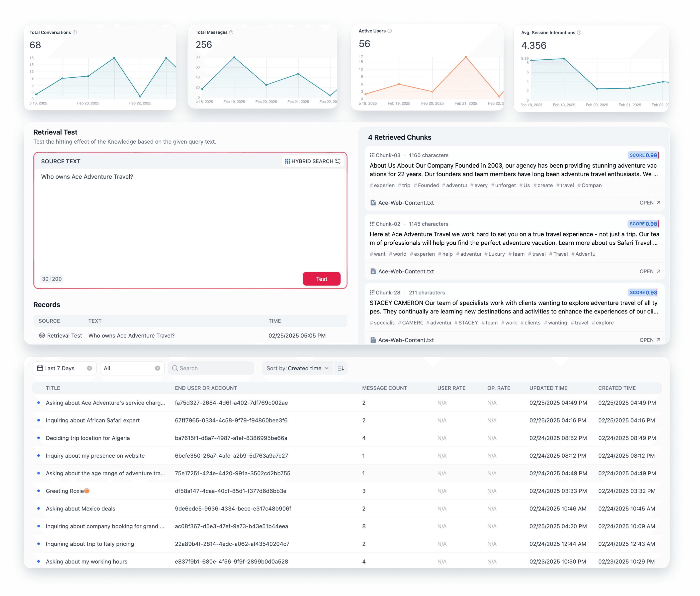Open the Last 7 Days date filter

[64, 368]
